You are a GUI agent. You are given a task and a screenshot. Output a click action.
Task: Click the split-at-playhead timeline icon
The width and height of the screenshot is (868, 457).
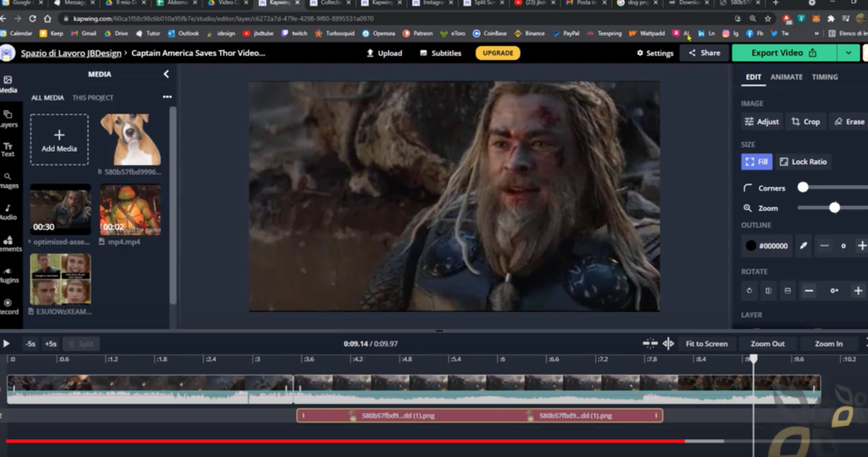point(668,343)
